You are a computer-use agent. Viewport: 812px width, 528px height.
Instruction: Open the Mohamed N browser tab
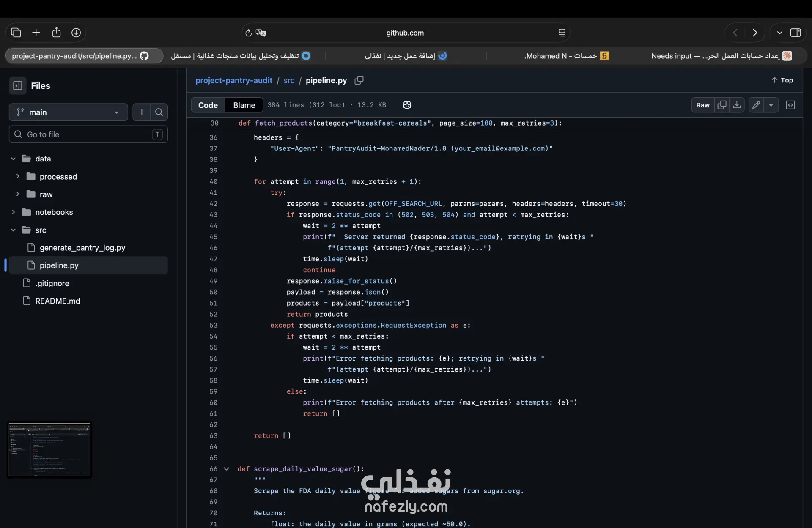(567, 56)
